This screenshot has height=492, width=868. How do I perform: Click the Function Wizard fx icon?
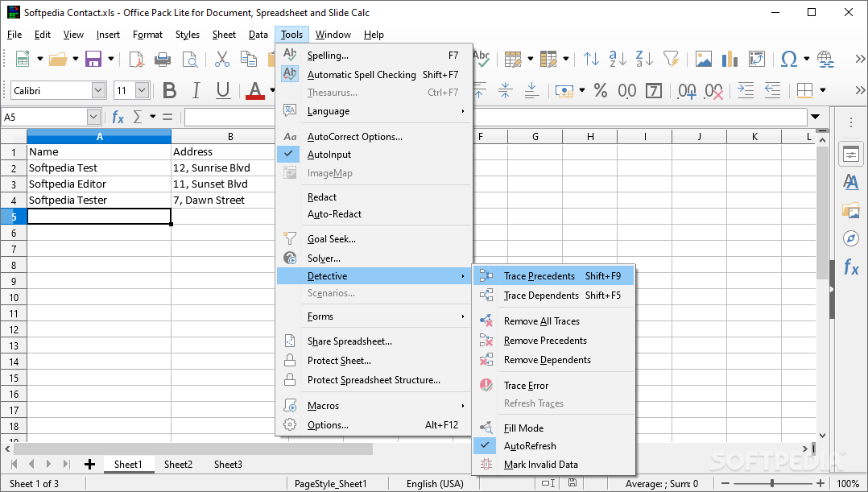click(118, 117)
